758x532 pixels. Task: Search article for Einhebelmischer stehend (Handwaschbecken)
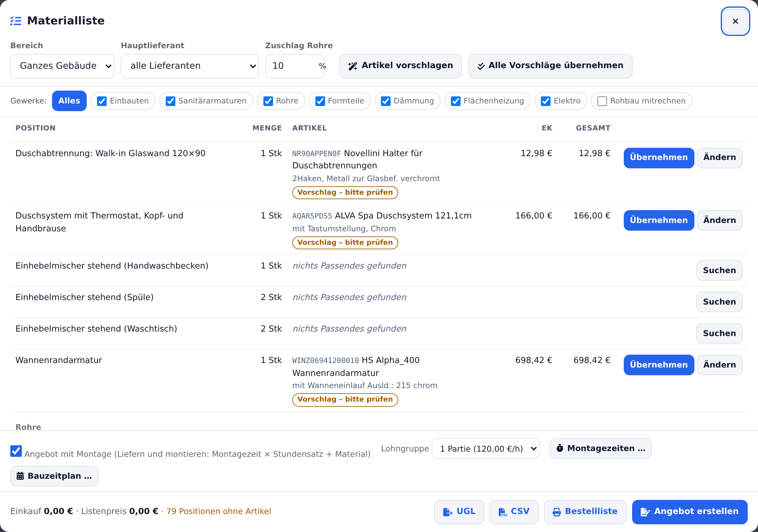[719, 270]
